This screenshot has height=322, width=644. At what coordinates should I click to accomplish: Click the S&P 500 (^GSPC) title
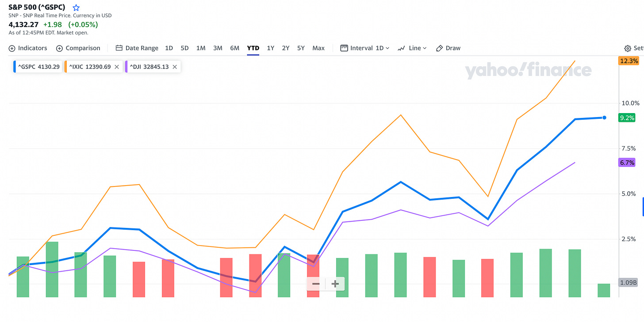pos(37,7)
